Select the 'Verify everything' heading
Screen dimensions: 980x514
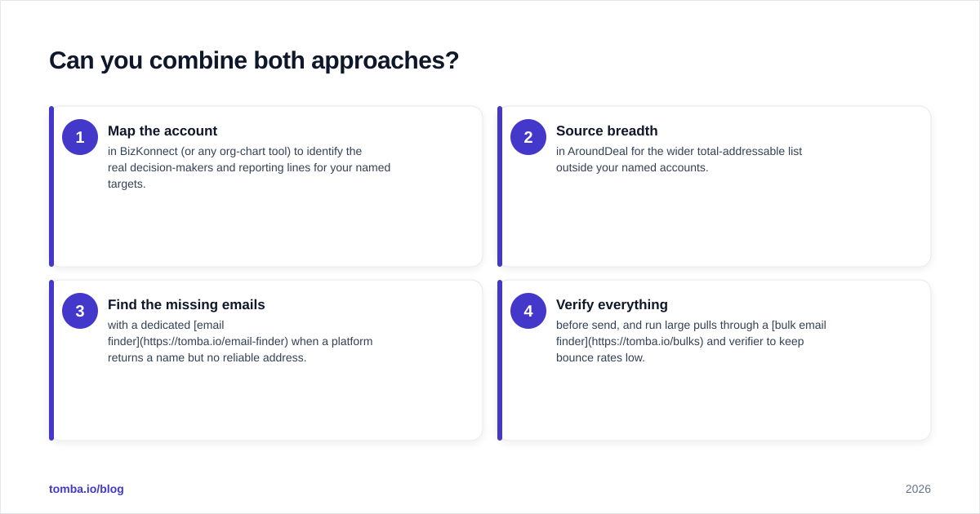612,304
